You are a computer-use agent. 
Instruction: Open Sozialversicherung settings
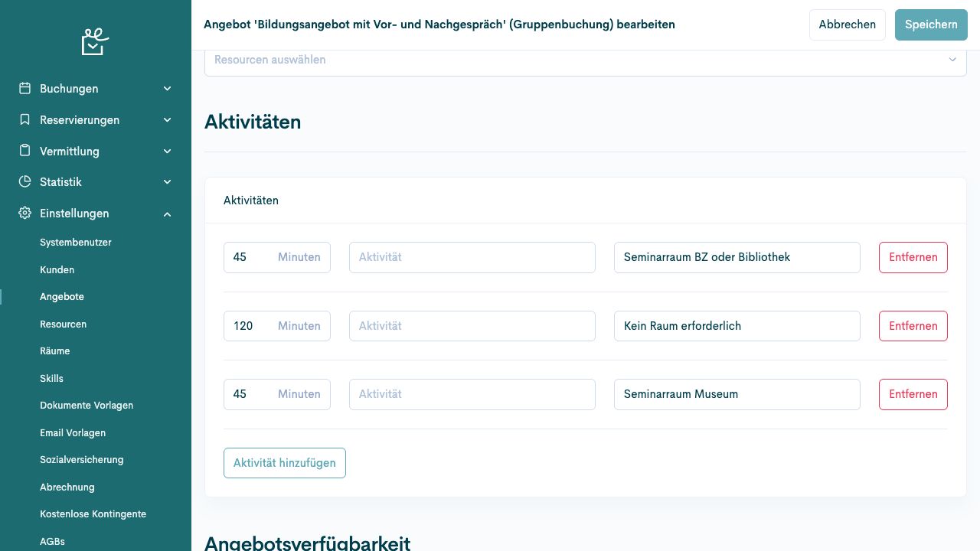tap(82, 460)
